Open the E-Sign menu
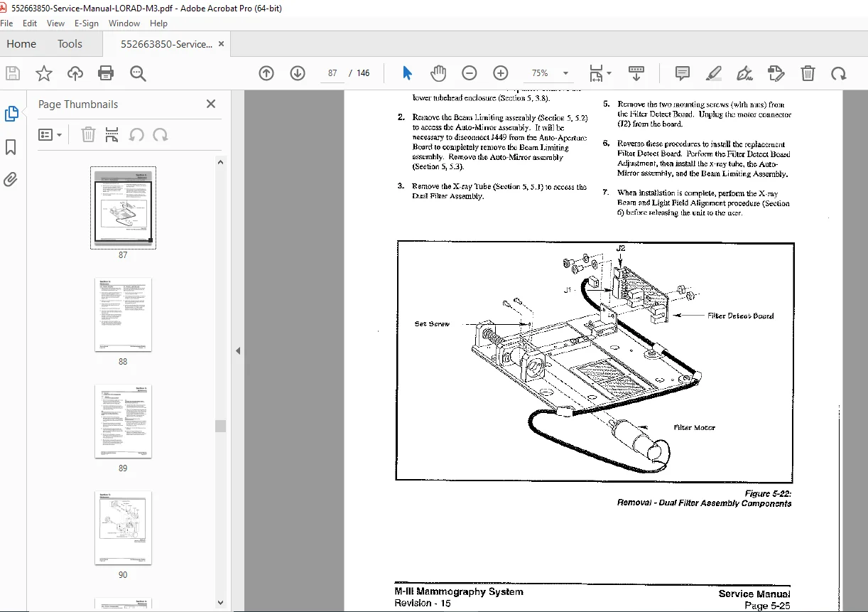This screenshot has width=868, height=612. pos(87,23)
